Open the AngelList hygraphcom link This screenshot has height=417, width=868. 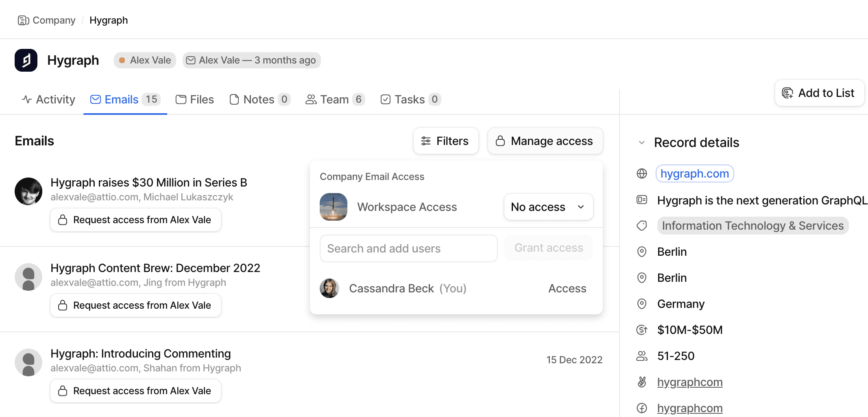(x=690, y=382)
